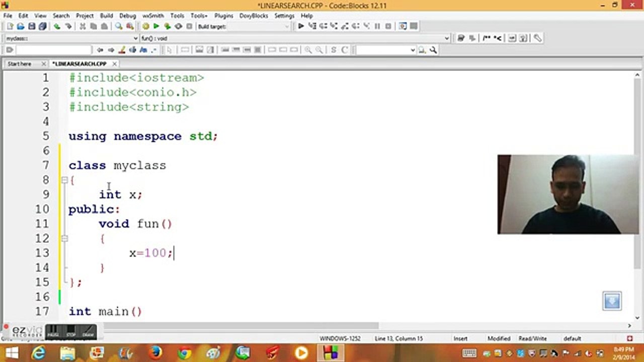Click the Ezvid STOP button
This screenshot has width=644, height=362.
coord(70,331)
